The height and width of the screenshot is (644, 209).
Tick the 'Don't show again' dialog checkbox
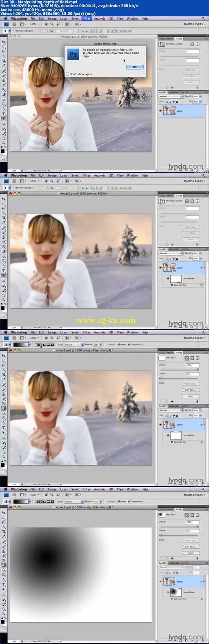[x=68, y=74]
